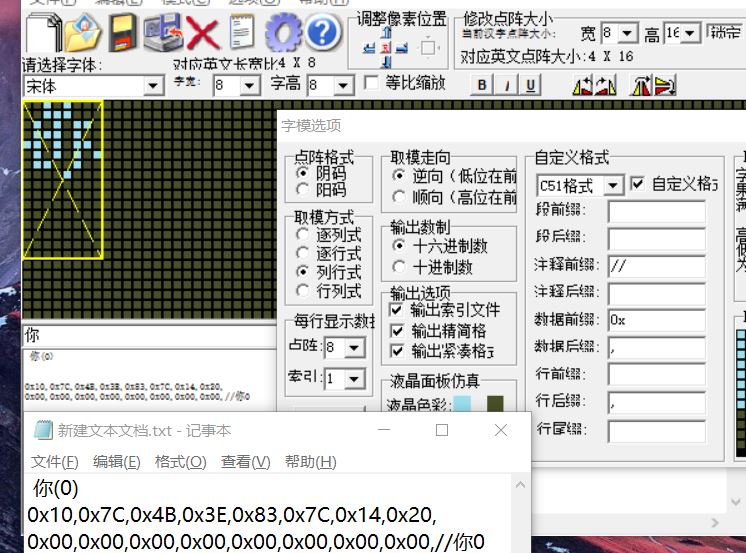Select 阴码 dot matrix format
746x553 pixels.
pos(303,172)
